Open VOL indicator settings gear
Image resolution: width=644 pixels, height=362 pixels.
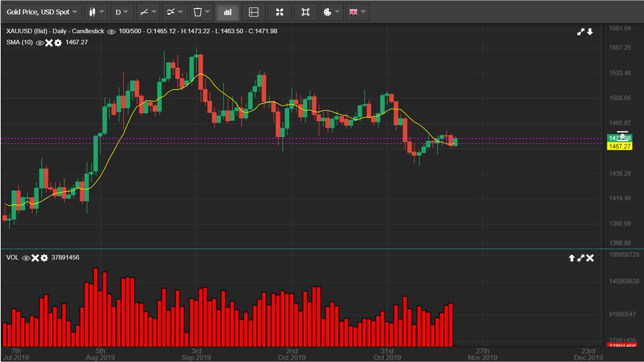44,258
